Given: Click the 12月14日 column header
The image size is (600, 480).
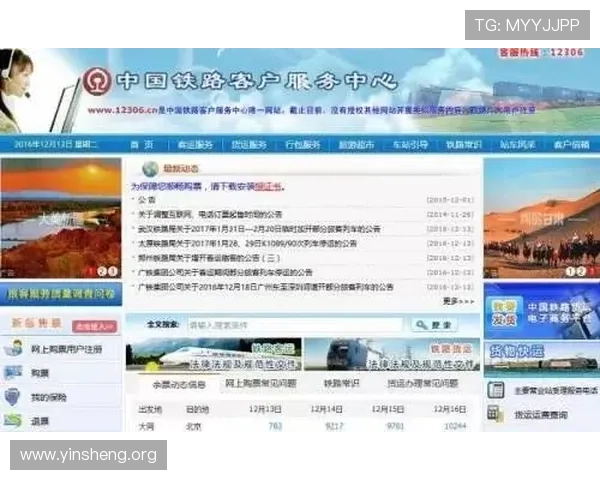Looking at the screenshot, I should pos(326,409).
